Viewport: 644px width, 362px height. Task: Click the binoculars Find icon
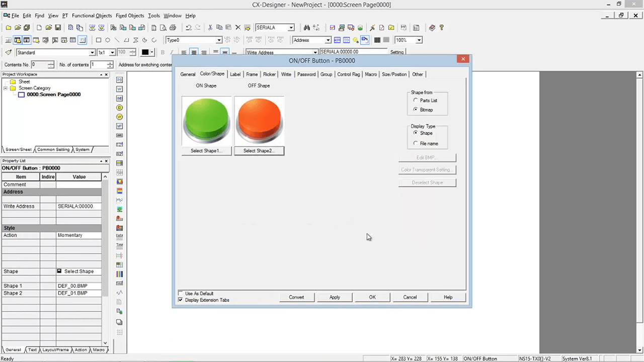[x=306, y=28]
